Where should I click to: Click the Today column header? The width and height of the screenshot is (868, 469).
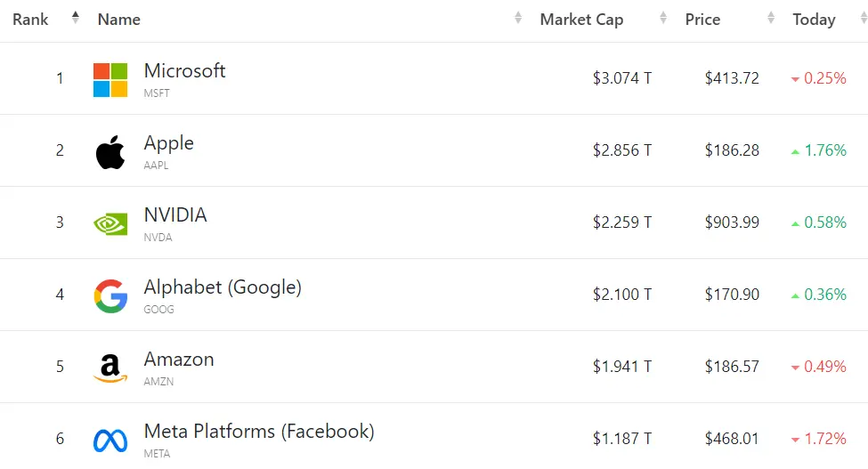[x=814, y=20]
